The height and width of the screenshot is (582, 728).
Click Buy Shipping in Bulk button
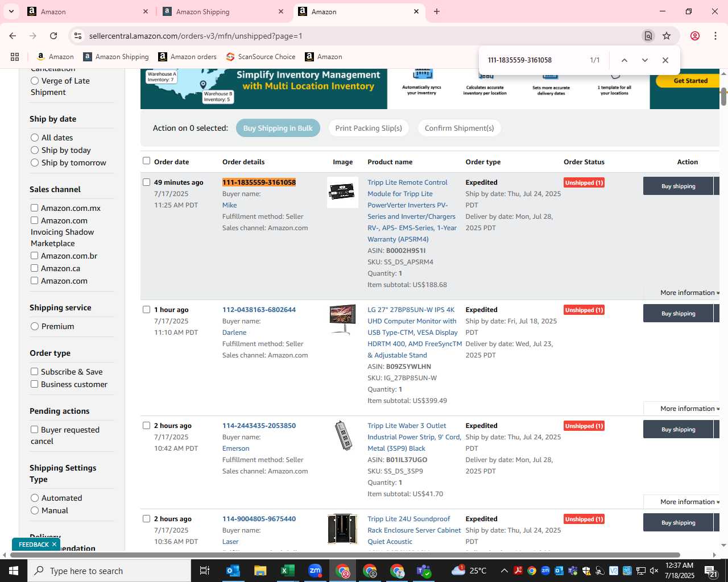click(x=278, y=128)
